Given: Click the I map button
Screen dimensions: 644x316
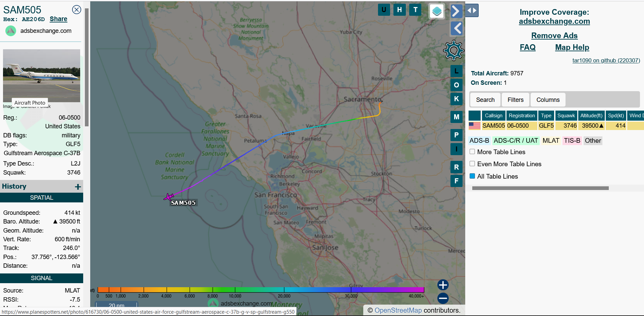Looking at the screenshot, I should click(x=456, y=149).
